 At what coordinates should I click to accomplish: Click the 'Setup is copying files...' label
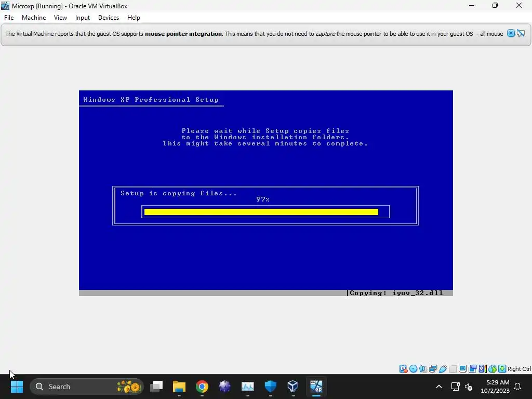pyautogui.click(x=179, y=193)
